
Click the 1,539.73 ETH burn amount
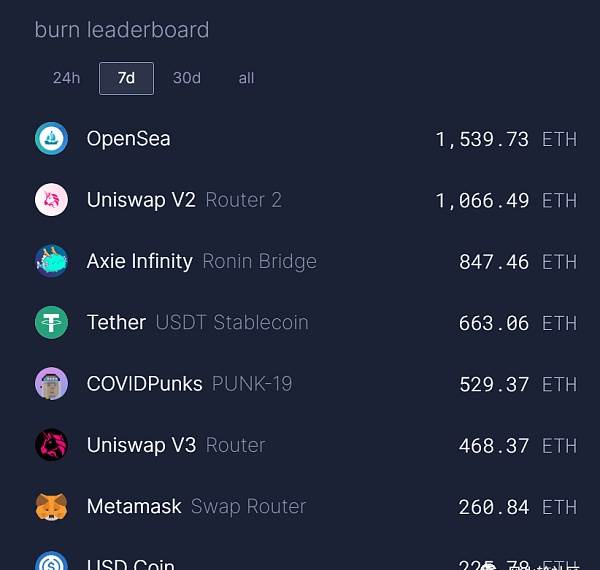coord(506,139)
